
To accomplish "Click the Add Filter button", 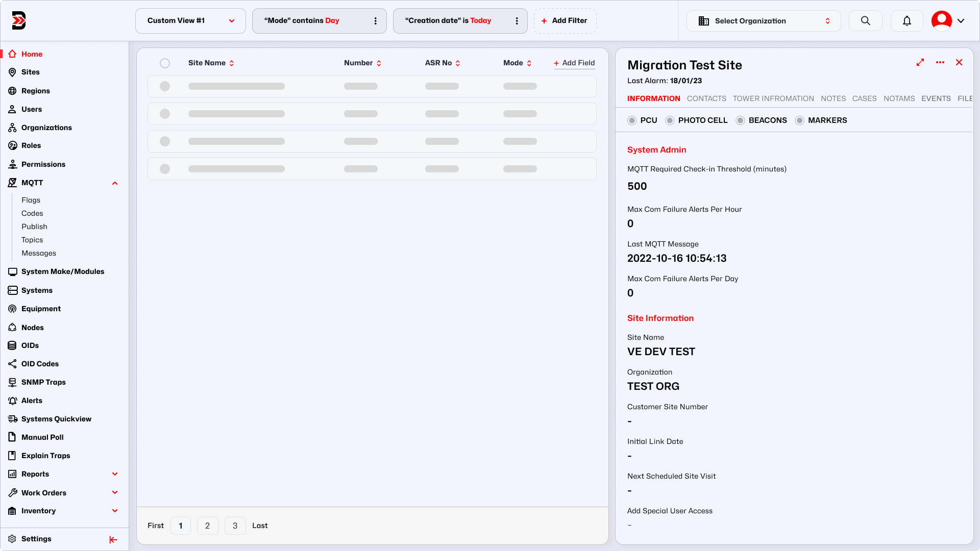I will (565, 21).
